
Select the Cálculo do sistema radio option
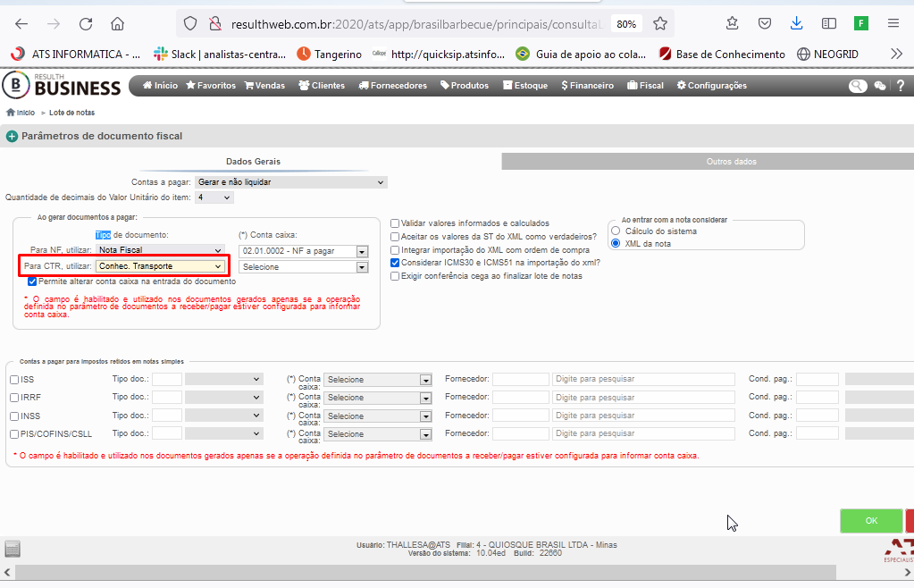click(616, 231)
